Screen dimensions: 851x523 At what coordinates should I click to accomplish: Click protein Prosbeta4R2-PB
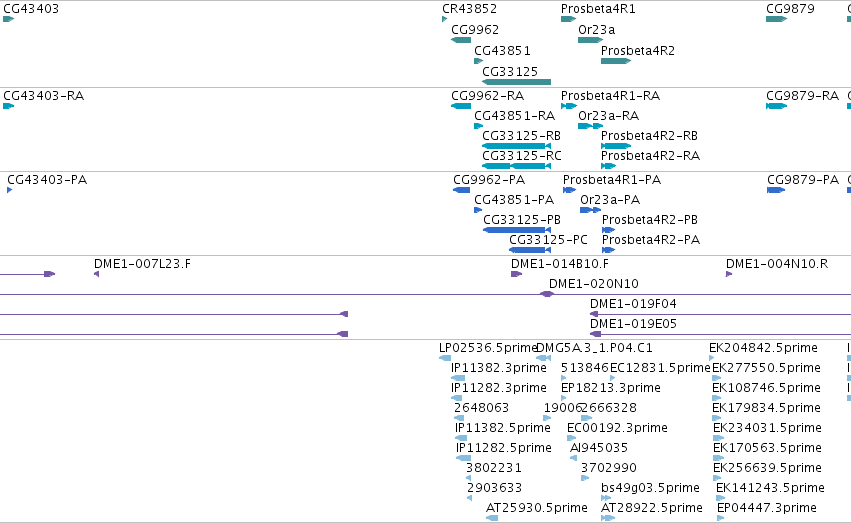click(x=650, y=220)
